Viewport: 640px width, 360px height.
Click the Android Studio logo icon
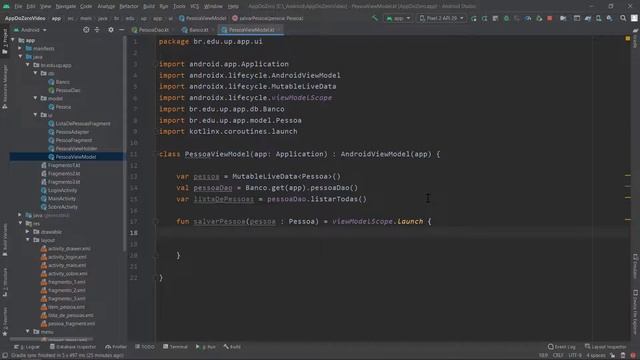[6, 6]
